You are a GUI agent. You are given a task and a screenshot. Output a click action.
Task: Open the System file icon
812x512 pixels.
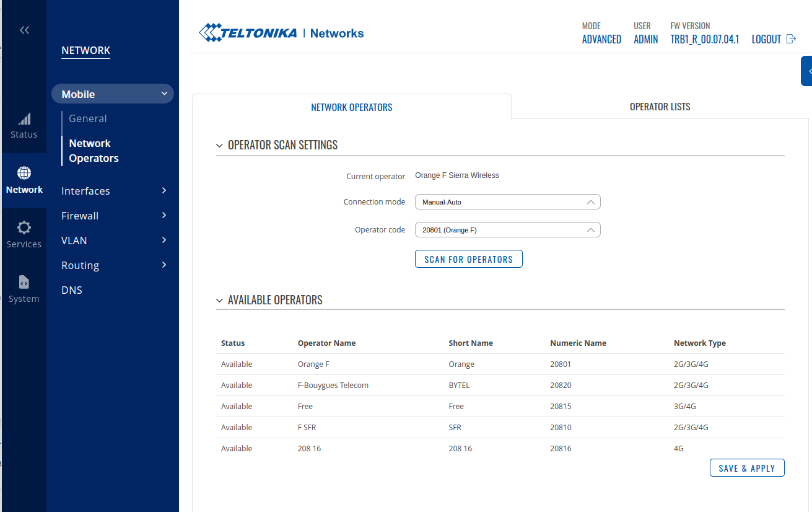[x=24, y=282]
